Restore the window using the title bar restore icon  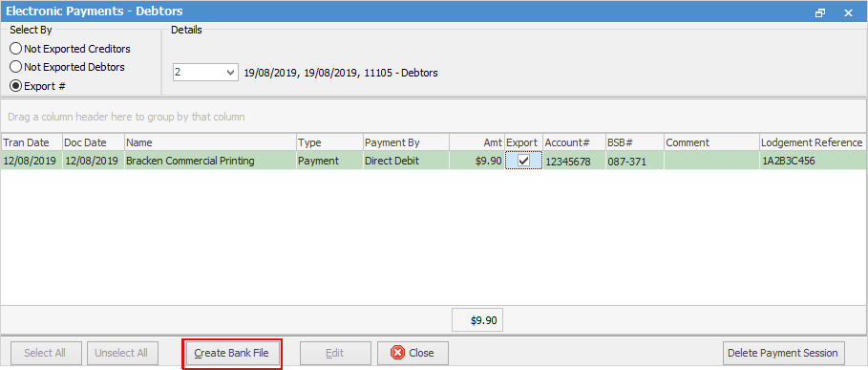[x=821, y=12]
